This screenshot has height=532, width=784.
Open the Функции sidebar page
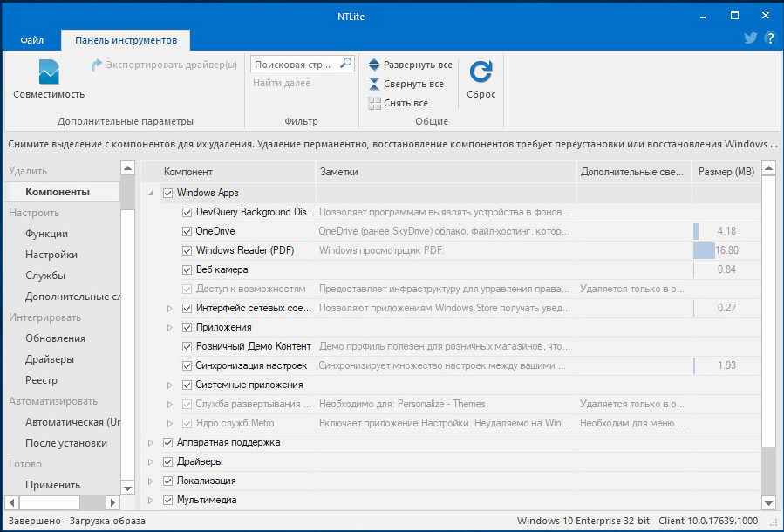point(46,234)
